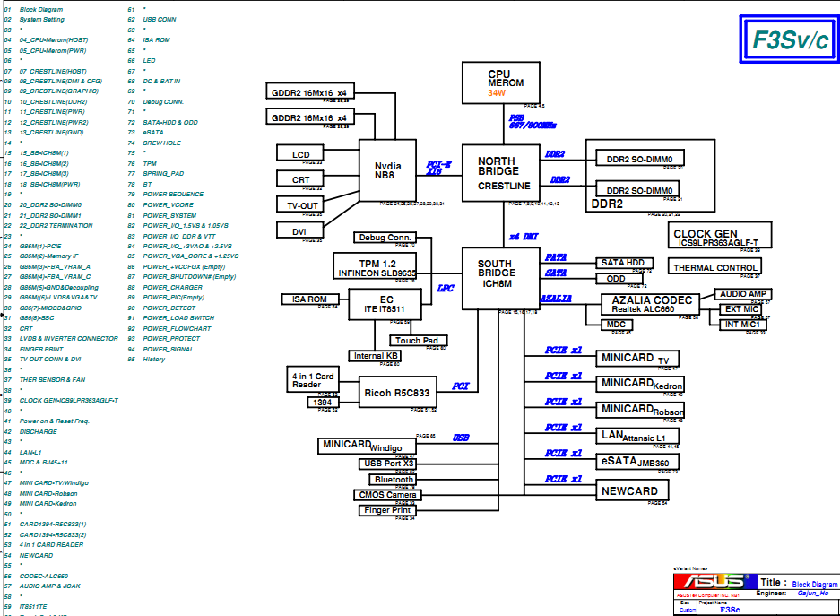Select the CRT box

coord(300,179)
